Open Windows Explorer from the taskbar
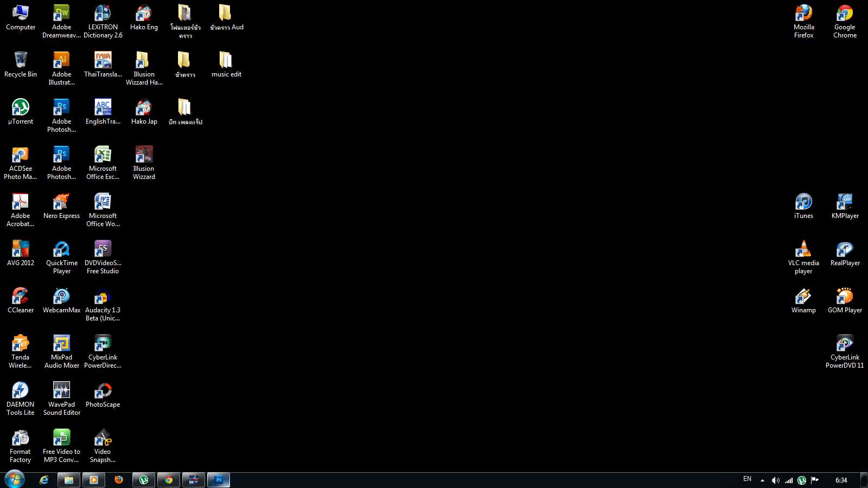Viewport: 868px width, 488px height. 69,480
